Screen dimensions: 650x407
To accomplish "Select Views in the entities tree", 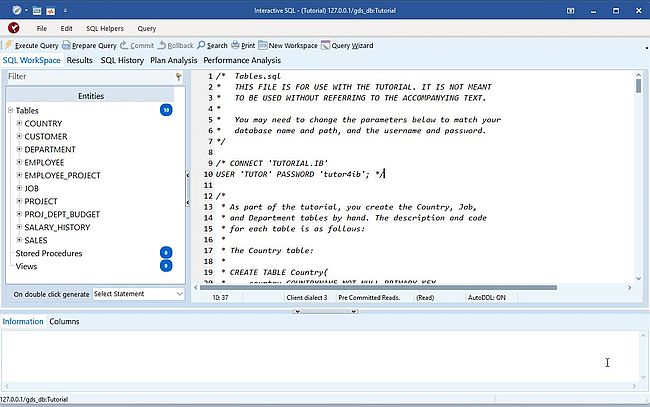I will (x=26, y=266).
